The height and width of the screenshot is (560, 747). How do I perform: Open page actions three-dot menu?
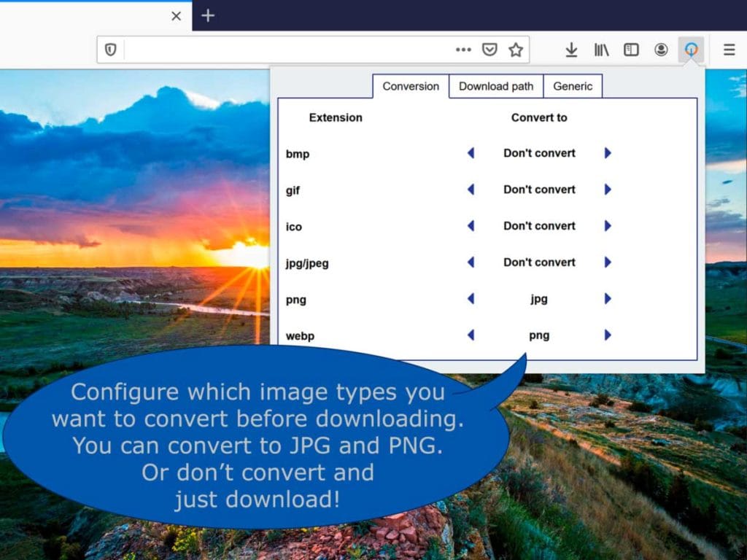point(463,50)
